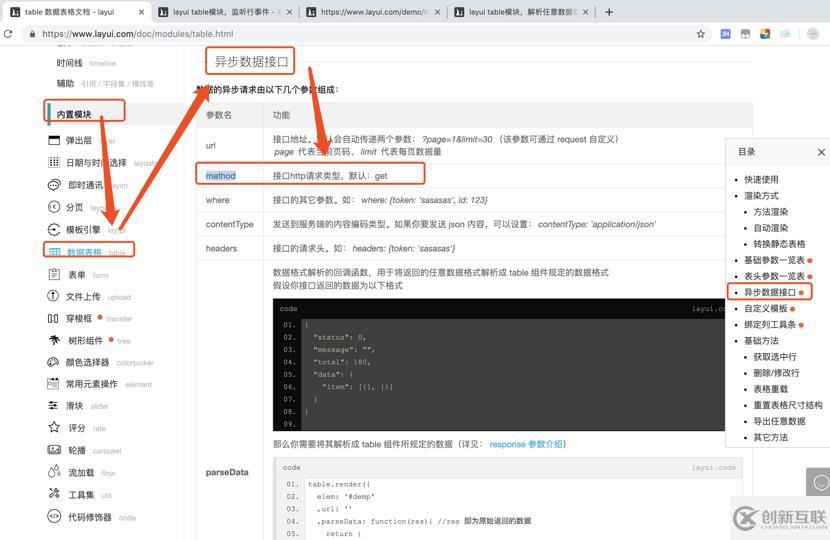Close the 目录 contents panel
This screenshot has height=540, width=830.
pos(821,152)
